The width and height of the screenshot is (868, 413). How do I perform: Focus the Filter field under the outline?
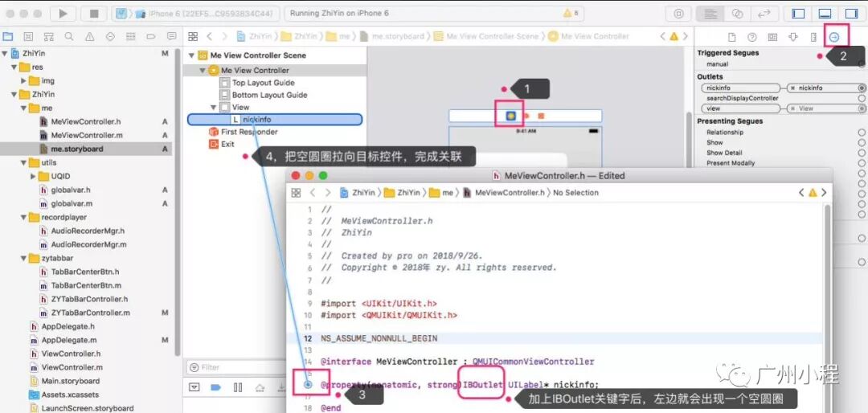click(x=235, y=367)
